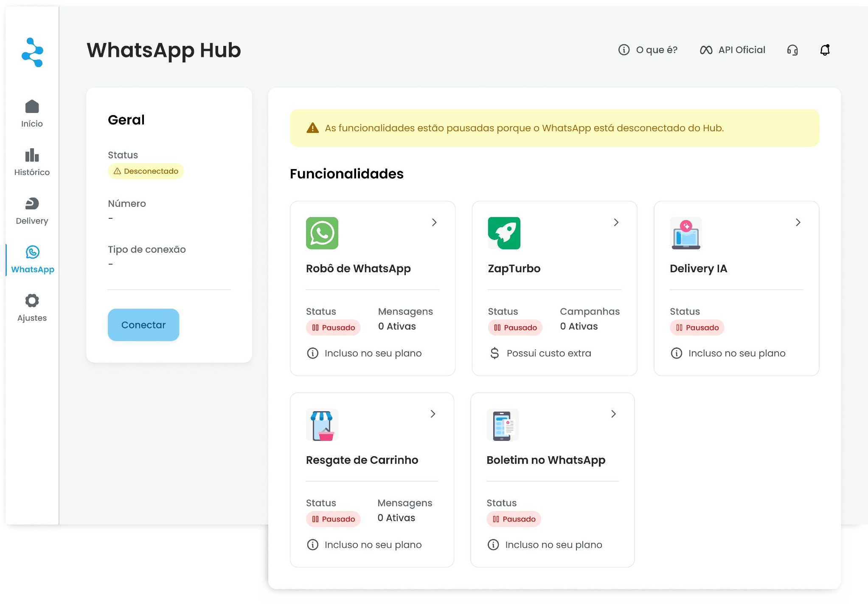
Task: Click the 'Tipo de conexão' label
Action: point(147,249)
